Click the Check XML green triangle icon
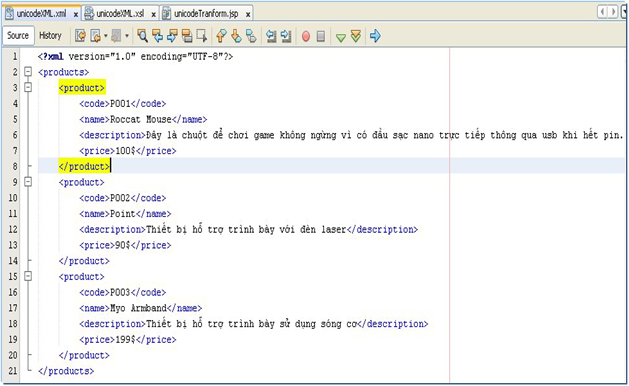 [x=341, y=37]
